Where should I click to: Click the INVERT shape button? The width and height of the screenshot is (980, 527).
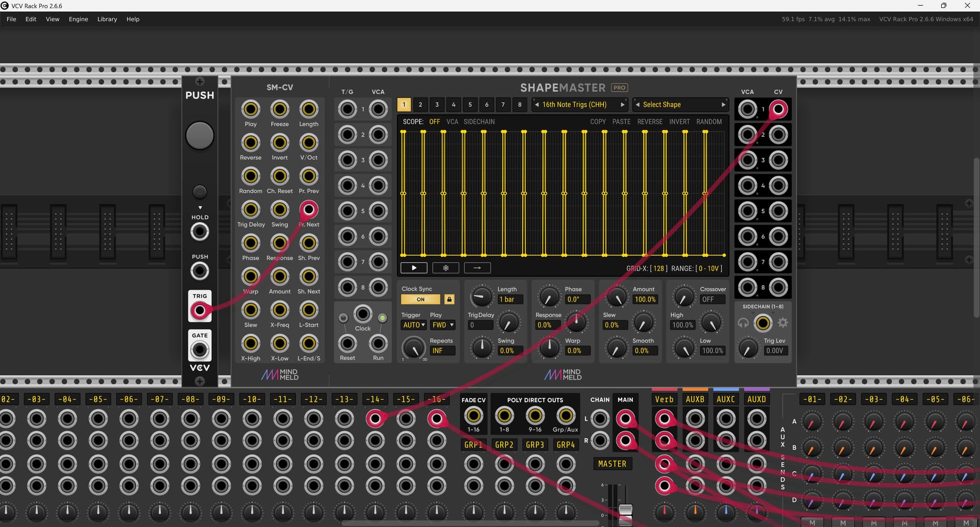(679, 122)
